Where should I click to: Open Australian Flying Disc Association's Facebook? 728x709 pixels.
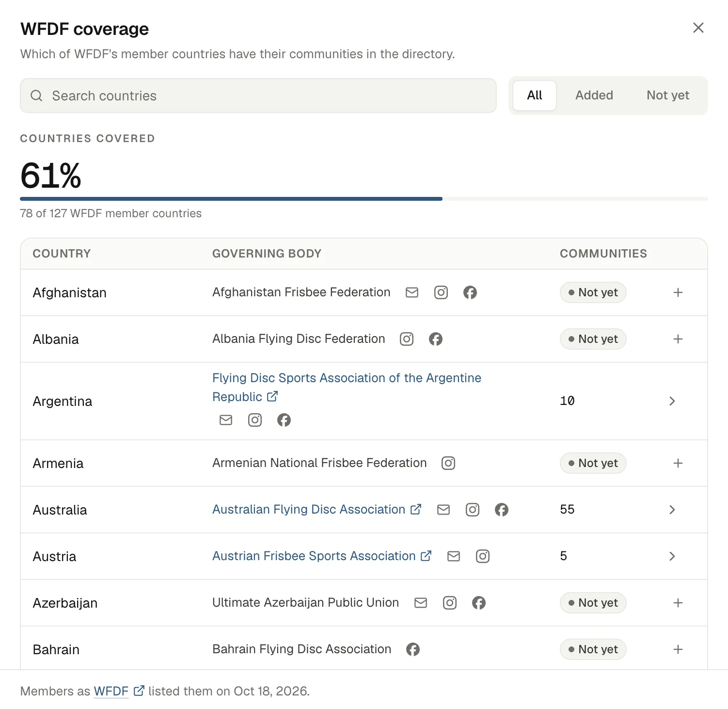[502, 510]
